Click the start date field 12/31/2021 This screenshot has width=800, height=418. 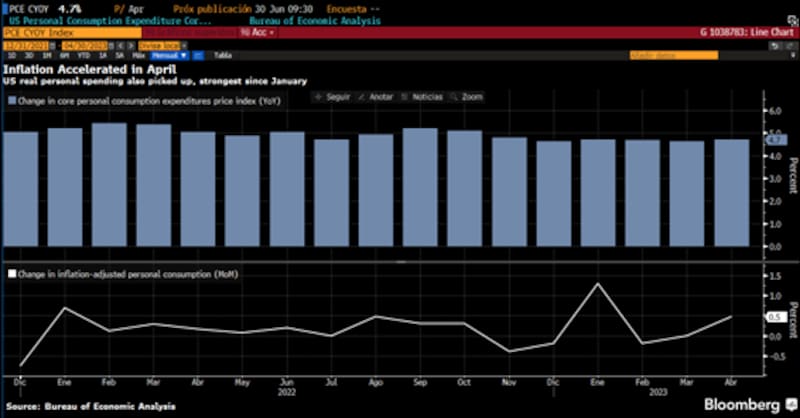pos(23,45)
